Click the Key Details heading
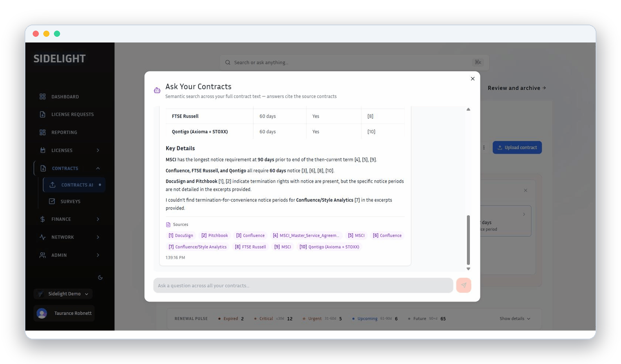 click(180, 148)
